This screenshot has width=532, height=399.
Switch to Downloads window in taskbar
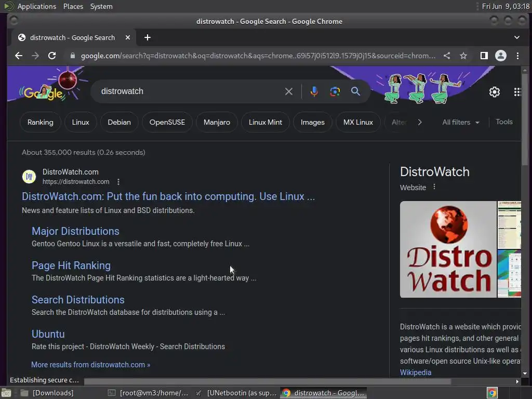tap(47, 393)
